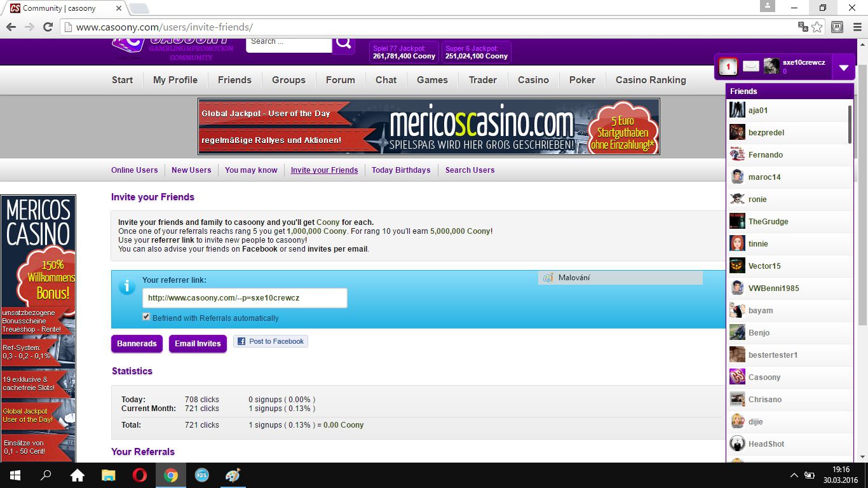
Task: Select the Search Users sub-tab
Action: [x=470, y=170]
